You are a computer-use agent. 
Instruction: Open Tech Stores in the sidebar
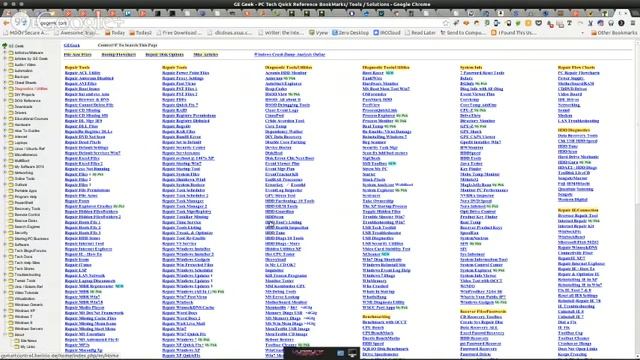24,269
